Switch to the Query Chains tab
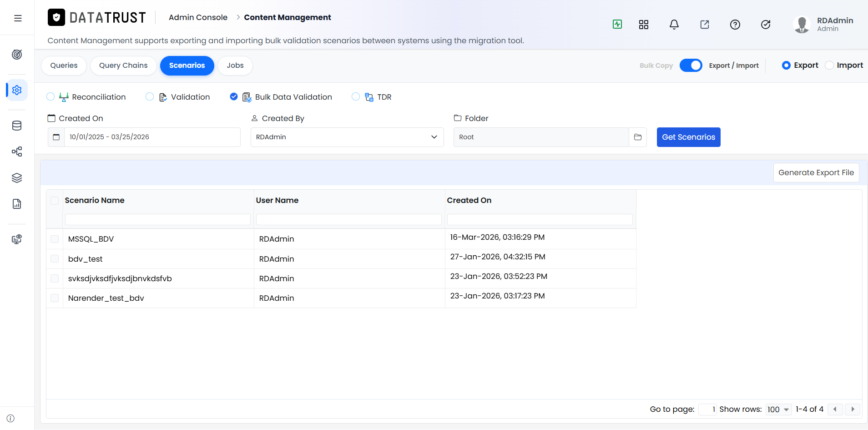The height and width of the screenshot is (430, 868). (123, 66)
